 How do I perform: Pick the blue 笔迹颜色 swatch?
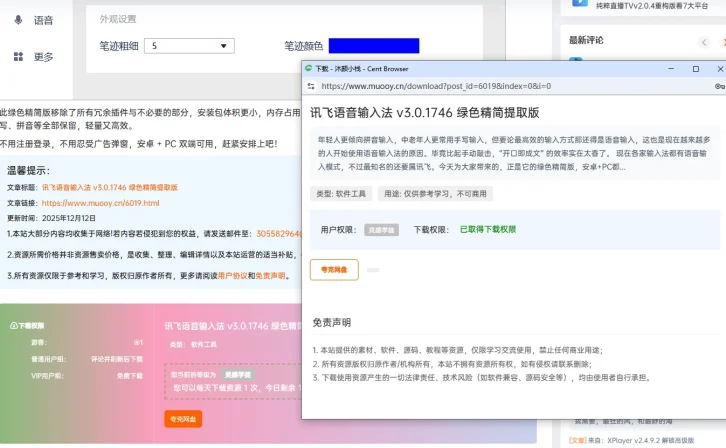point(374,46)
